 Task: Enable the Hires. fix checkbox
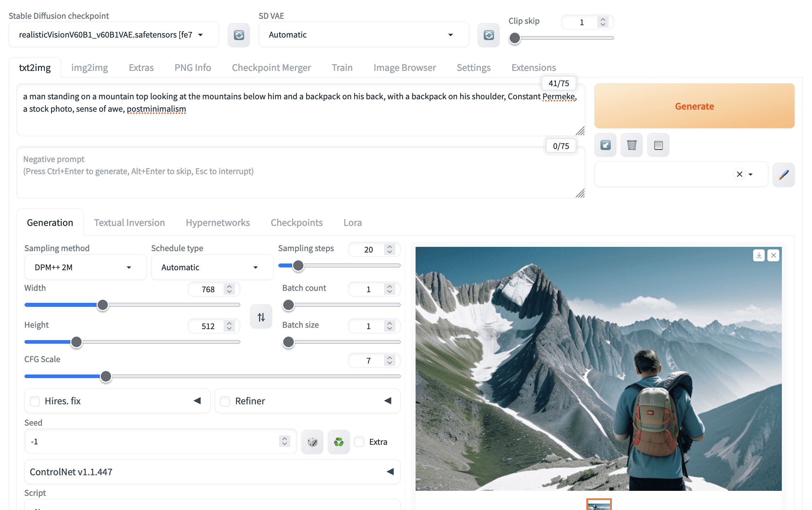(x=35, y=401)
